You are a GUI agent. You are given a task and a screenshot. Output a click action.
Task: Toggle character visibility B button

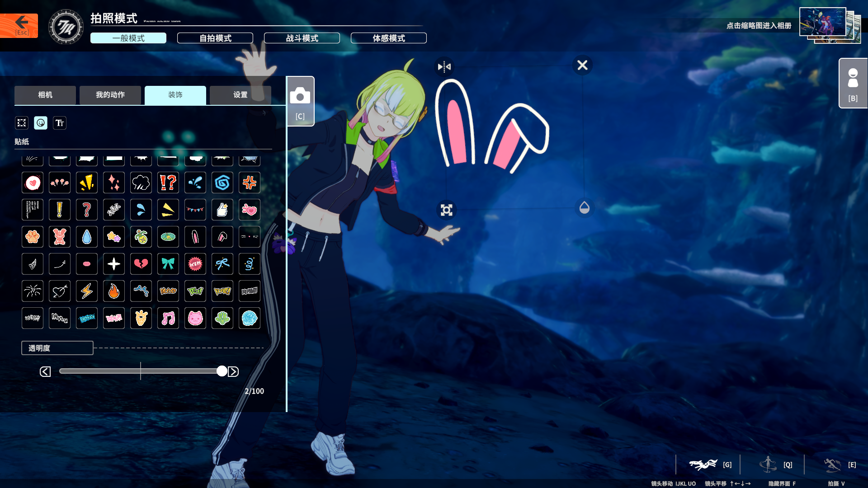pos(853,83)
